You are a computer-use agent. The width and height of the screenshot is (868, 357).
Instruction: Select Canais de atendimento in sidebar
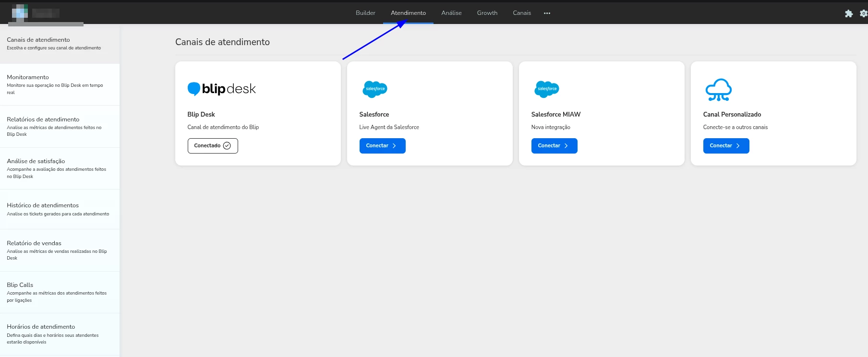[60, 44]
